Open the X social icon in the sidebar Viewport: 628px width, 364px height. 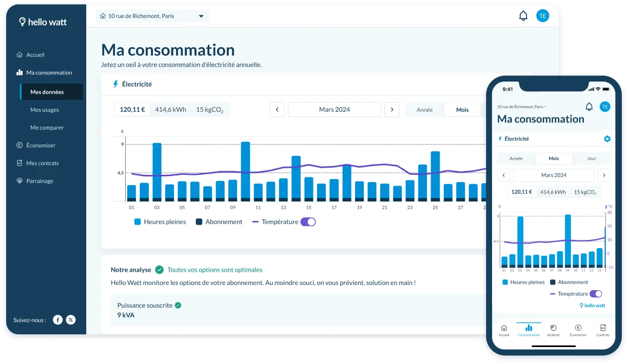pyautogui.click(x=71, y=320)
